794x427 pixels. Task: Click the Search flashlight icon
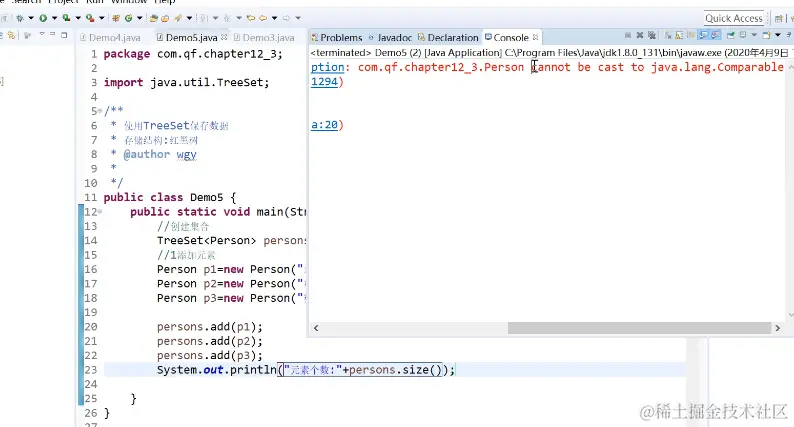pyautogui.click(x=178, y=18)
